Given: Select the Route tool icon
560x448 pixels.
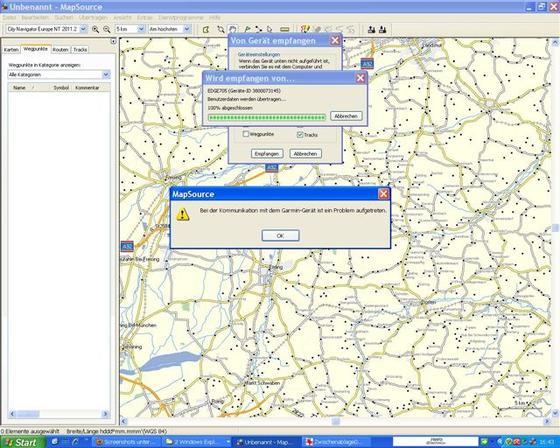Looking at the screenshot, I should coord(259,30).
